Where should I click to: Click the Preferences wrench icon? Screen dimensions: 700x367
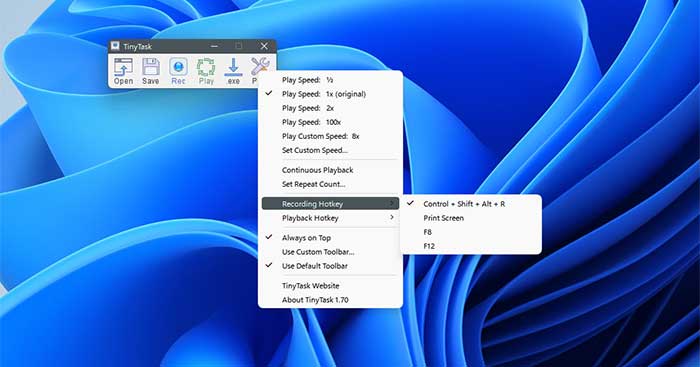[x=260, y=67]
